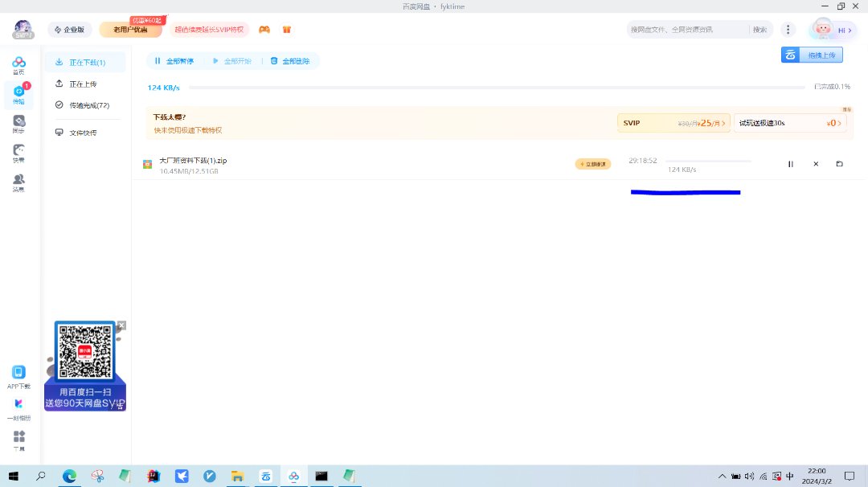This screenshot has width=868, height=487.
Task: Open download folder for the zip file
Action: tap(839, 164)
